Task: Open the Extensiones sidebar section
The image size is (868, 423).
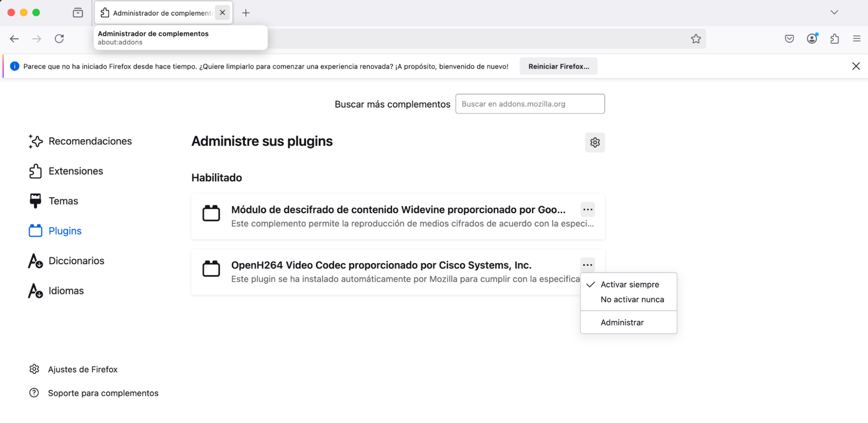Action: click(x=76, y=171)
